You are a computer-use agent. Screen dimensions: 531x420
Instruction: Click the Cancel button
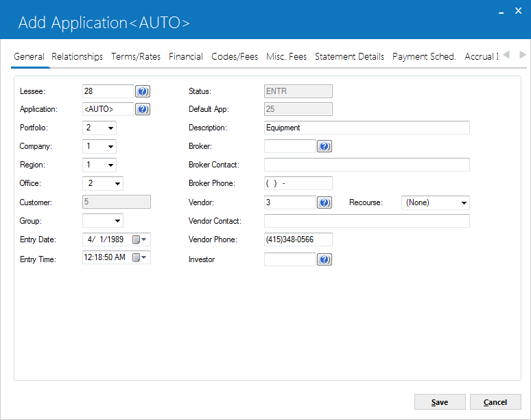(x=495, y=402)
